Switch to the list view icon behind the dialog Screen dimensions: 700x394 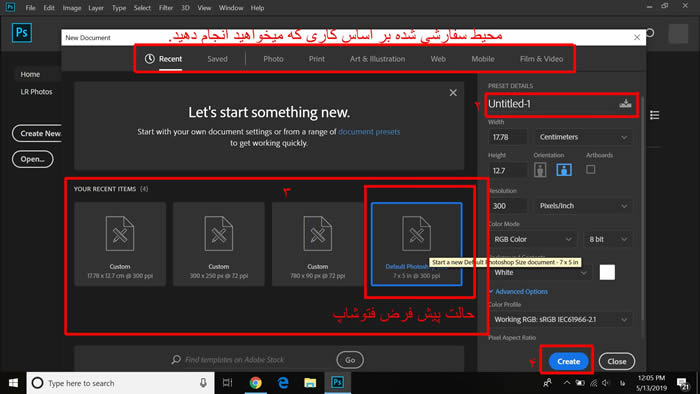click(x=654, y=115)
